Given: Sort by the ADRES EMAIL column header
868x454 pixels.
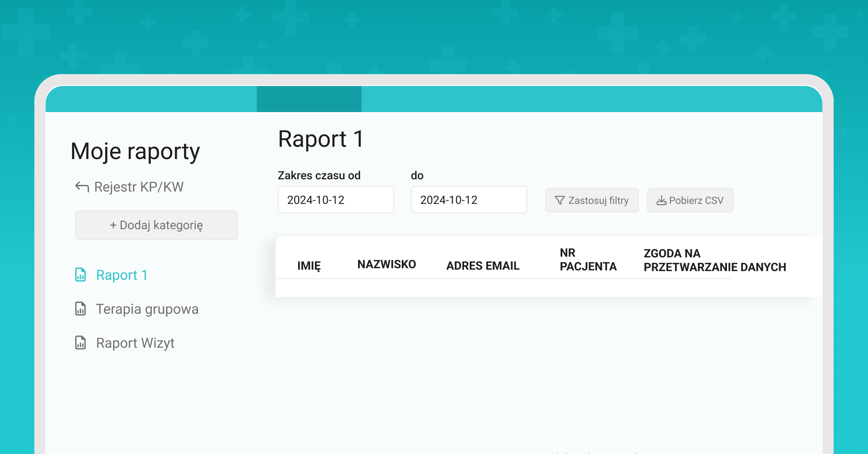Looking at the screenshot, I should coord(483,266).
